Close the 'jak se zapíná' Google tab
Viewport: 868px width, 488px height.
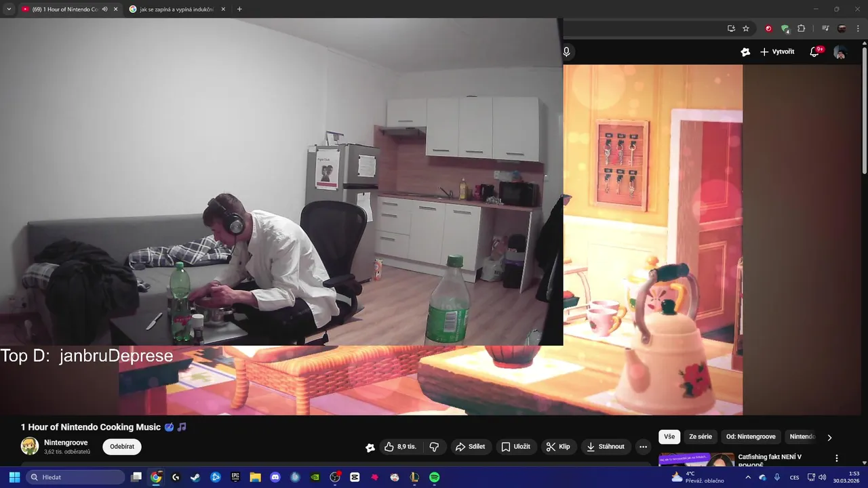(223, 9)
